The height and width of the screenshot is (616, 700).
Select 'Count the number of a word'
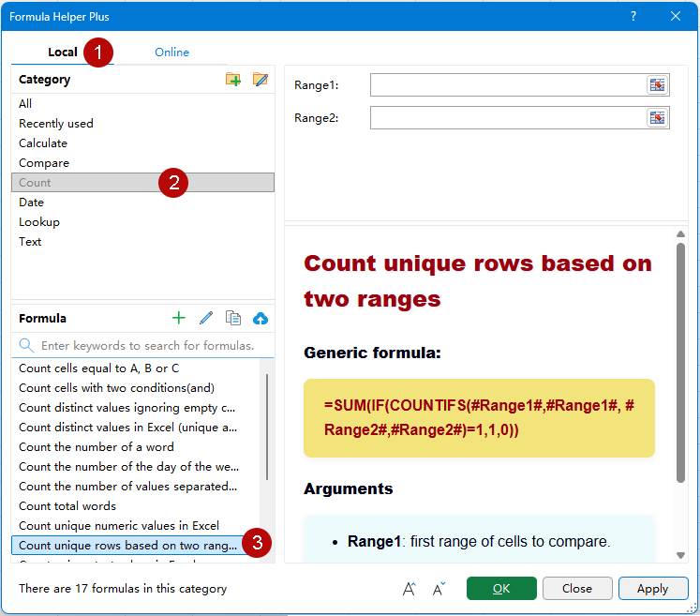tap(136, 446)
